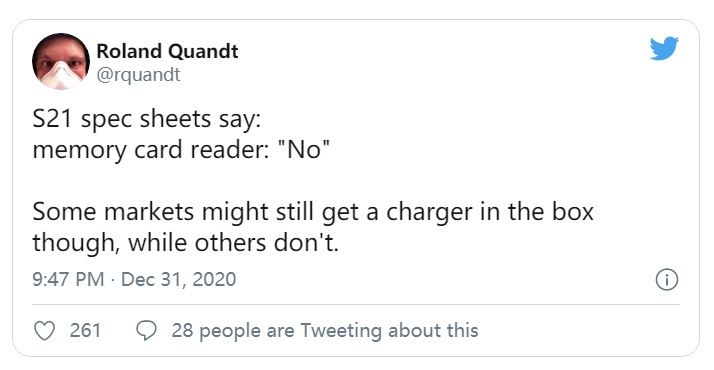Open '28 people are Tweeting about this'
Screen dimensions: 714x370
(325, 331)
